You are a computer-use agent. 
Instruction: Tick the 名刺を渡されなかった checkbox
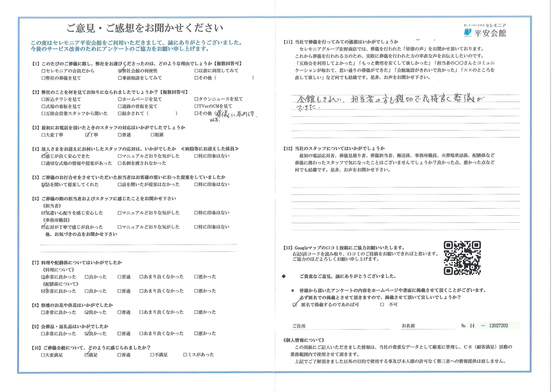[x=120, y=163]
